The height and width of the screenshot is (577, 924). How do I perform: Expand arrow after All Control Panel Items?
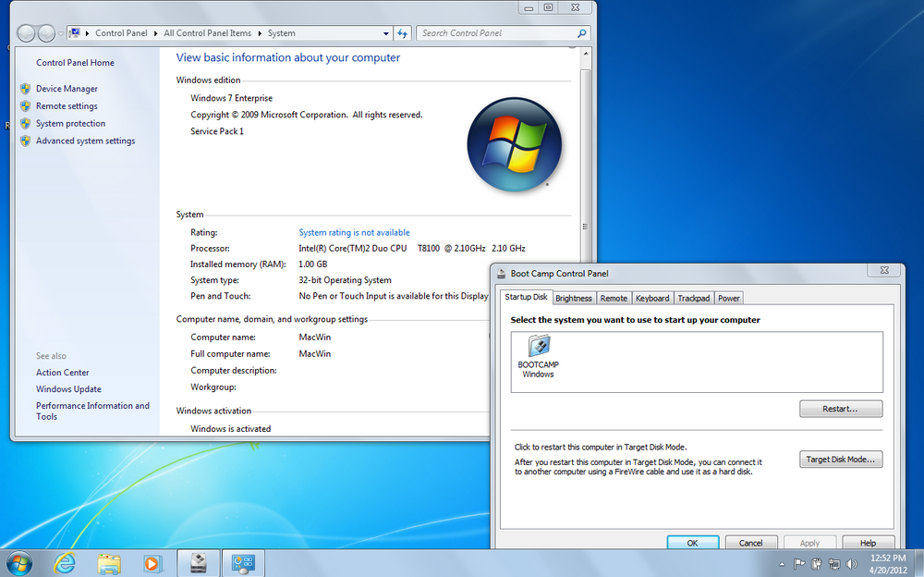(x=260, y=33)
